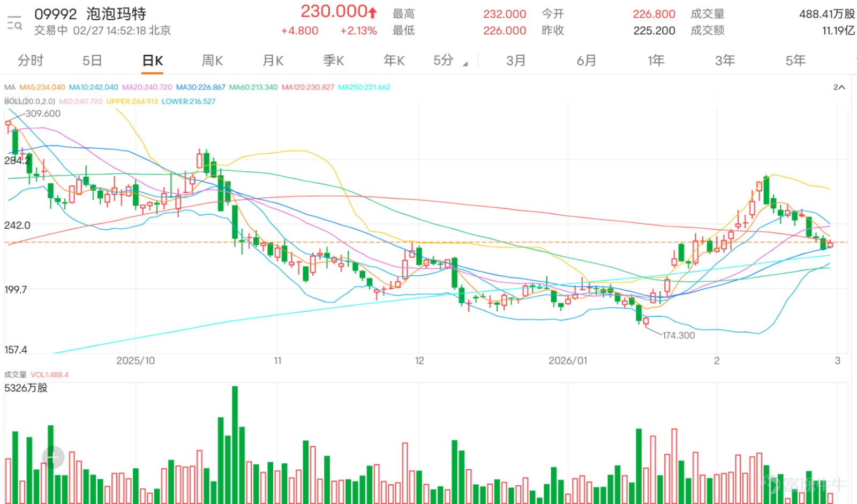This screenshot has height=504, width=857.
Task: Set chart range to 1年
Action: coord(656,61)
